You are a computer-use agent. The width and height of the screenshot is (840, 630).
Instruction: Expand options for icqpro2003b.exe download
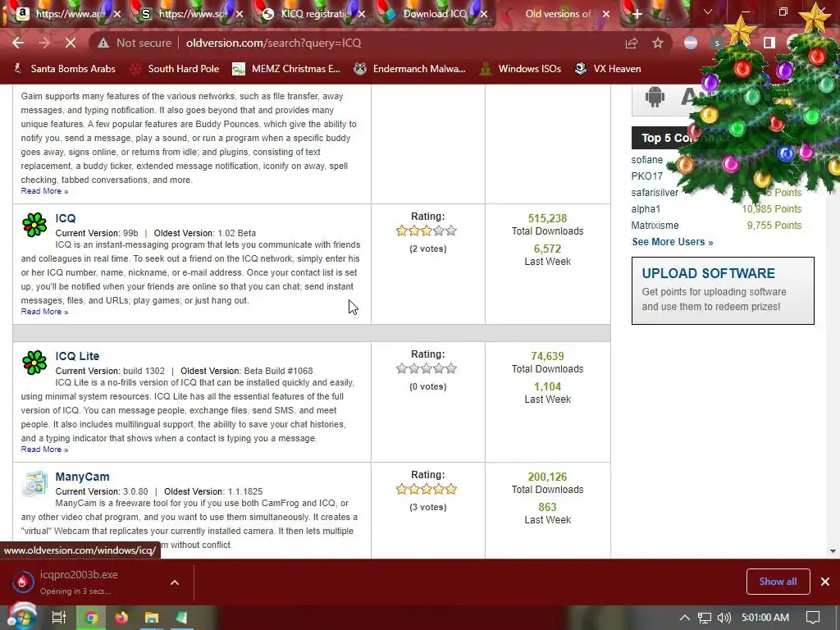[175, 582]
